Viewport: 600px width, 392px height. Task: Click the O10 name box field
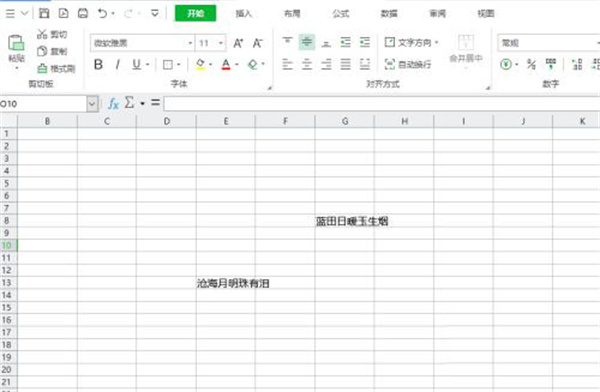point(43,104)
